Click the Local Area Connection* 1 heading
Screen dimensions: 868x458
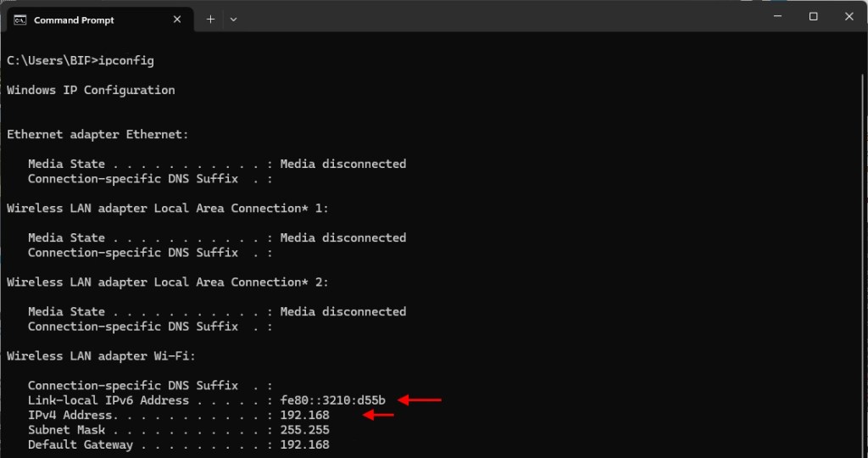tap(168, 208)
